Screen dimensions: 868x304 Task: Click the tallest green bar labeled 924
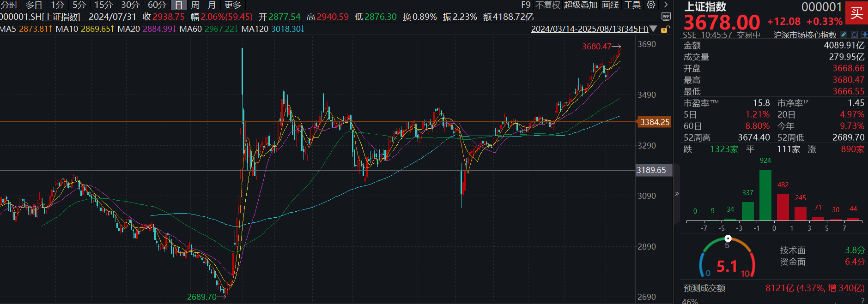[765, 195]
